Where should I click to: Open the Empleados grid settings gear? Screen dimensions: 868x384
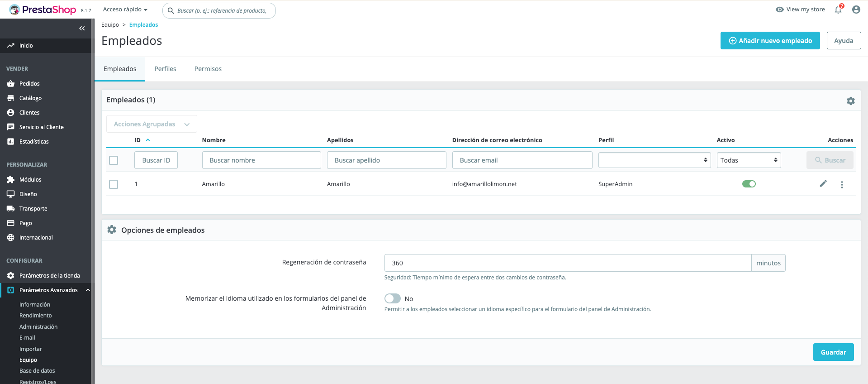coord(851,101)
